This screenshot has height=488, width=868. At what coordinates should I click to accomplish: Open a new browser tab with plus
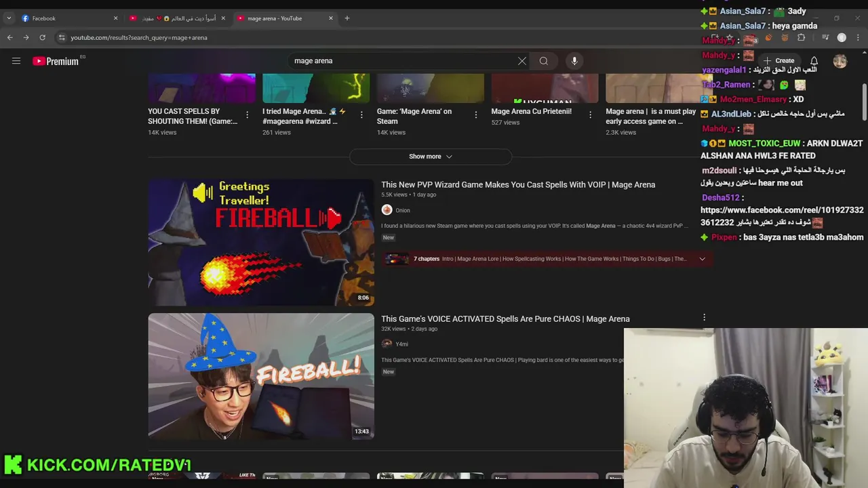click(347, 18)
